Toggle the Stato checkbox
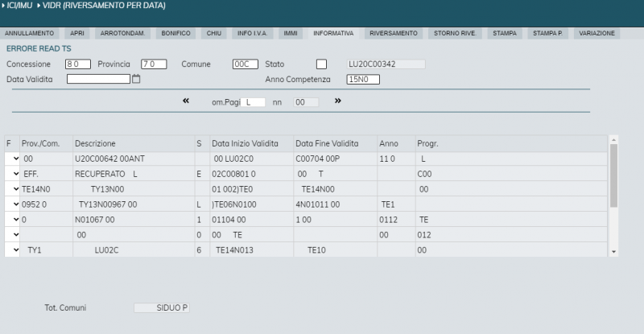Screen dimensions: 644x334 click(321, 64)
